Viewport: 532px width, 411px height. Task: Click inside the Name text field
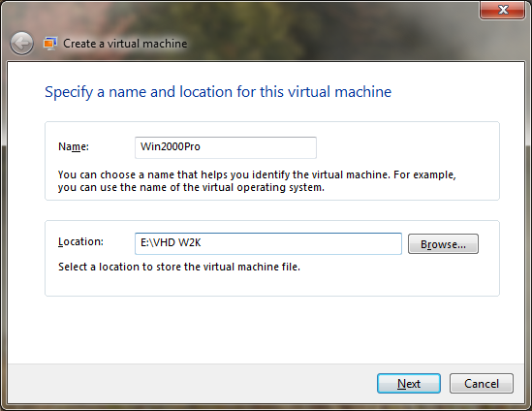tap(226, 147)
